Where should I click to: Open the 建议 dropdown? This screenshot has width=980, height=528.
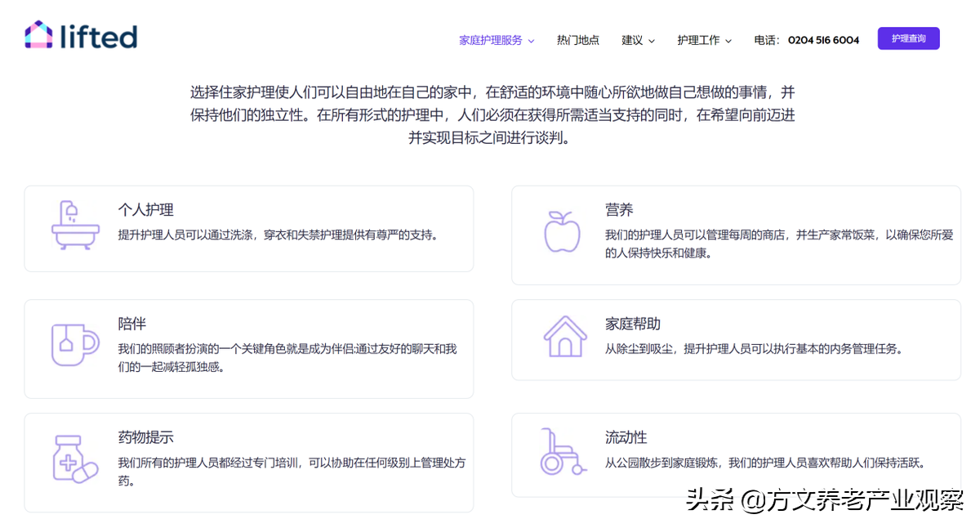[x=632, y=39]
